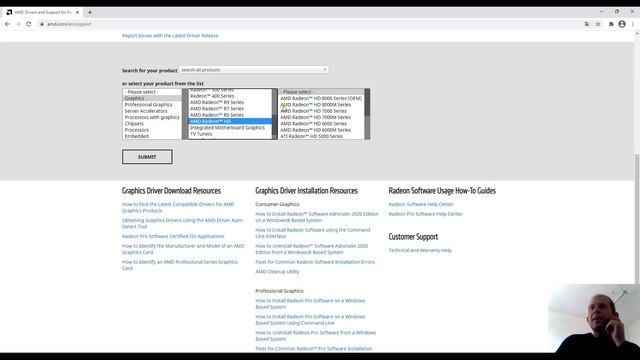Screen dimensions: 640x360
Task: Click the search all products field
Action: [x=253, y=70]
